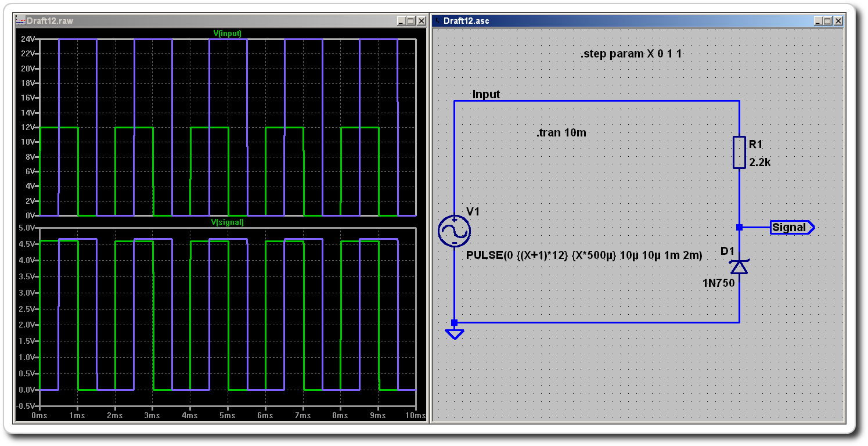Screen dimensions: 868x446
Task: Click the -0.5V label on the lower plot axis
Action: point(26,406)
